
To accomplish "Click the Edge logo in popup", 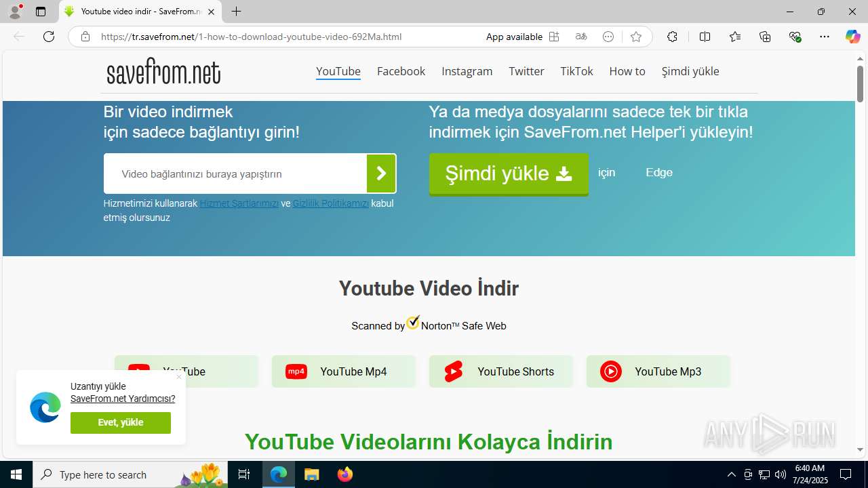I will (x=45, y=407).
